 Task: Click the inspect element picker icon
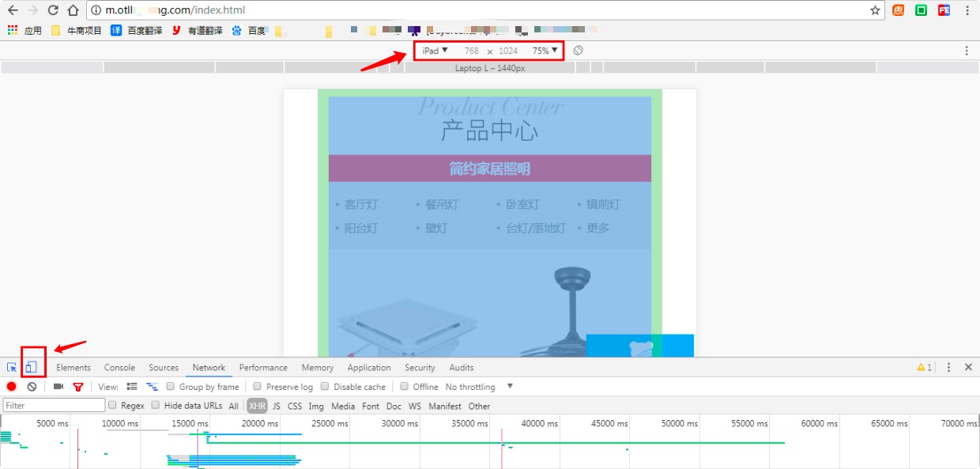12,368
